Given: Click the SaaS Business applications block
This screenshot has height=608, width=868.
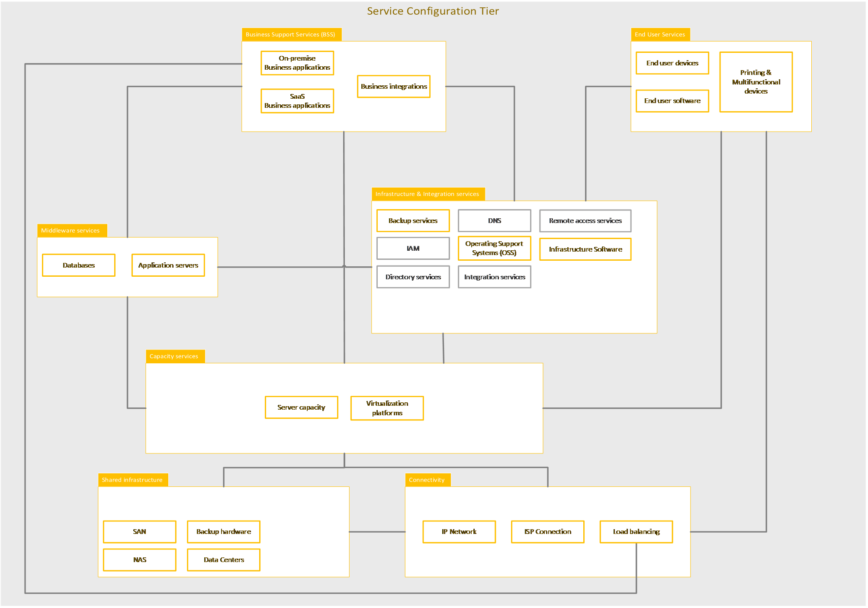Looking at the screenshot, I should [297, 100].
